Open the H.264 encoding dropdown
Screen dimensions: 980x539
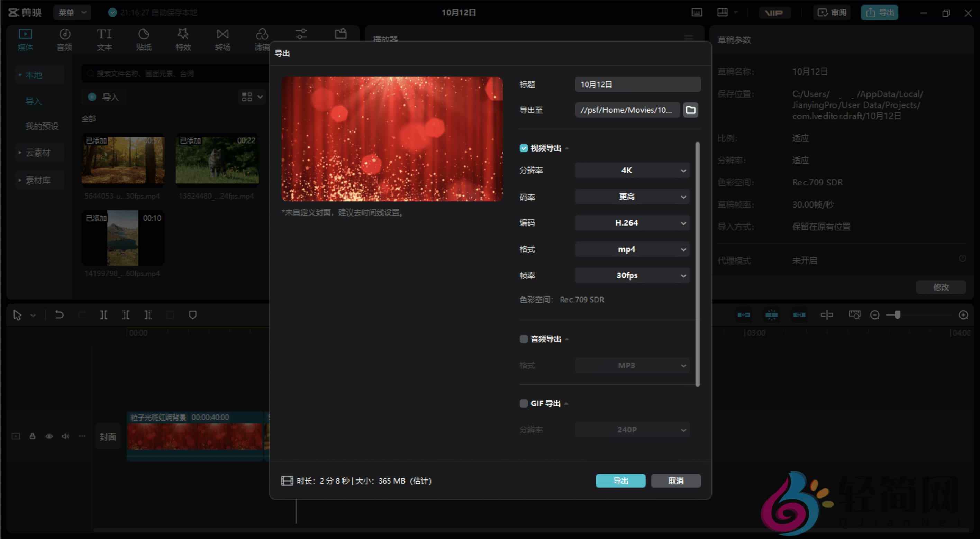tap(632, 222)
